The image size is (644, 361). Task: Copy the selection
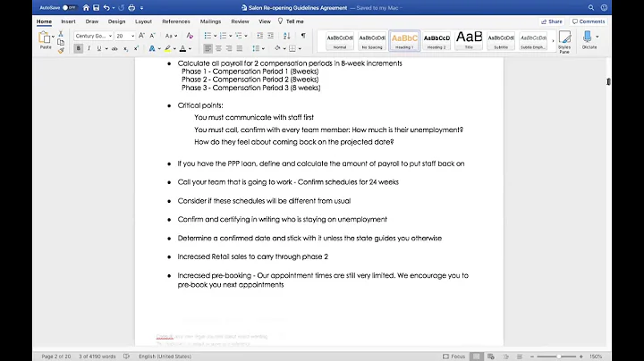61,42
